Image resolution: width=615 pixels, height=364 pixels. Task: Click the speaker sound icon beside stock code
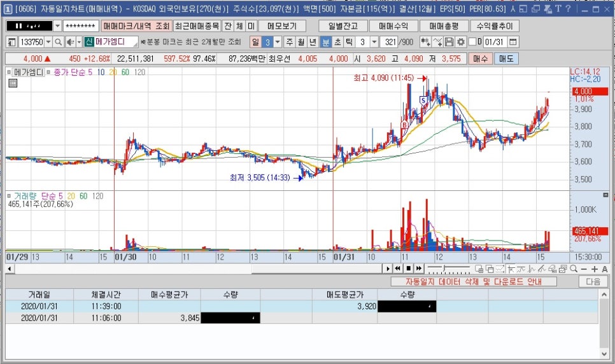pyautogui.click(x=70, y=42)
